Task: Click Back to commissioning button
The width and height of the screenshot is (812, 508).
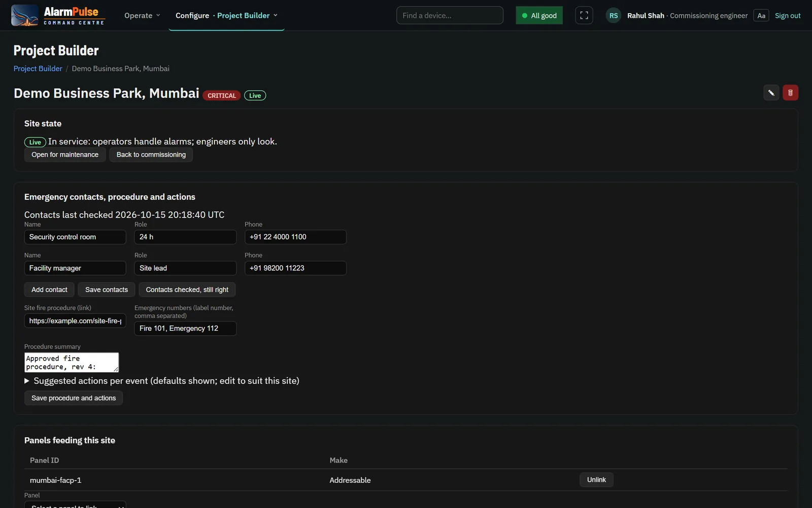Action: tap(151, 154)
